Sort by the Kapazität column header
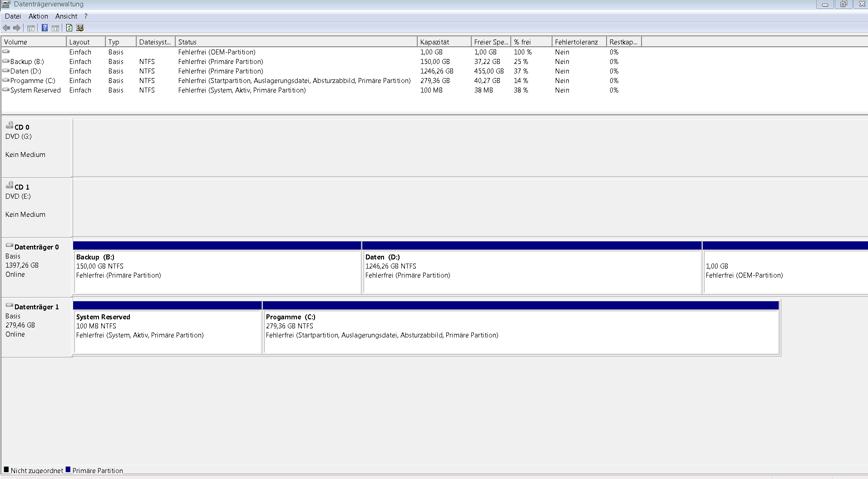 pyautogui.click(x=444, y=42)
